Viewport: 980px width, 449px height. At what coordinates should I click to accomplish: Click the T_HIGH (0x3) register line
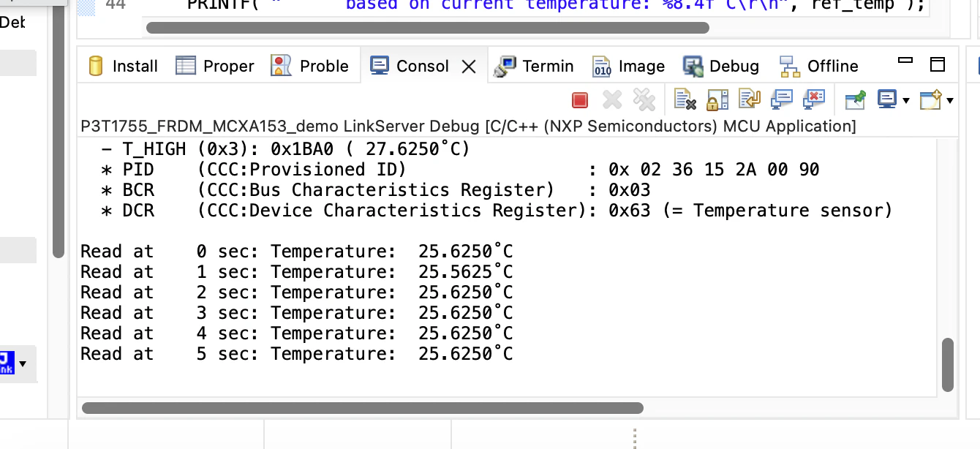pyautogui.click(x=285, y=149)
